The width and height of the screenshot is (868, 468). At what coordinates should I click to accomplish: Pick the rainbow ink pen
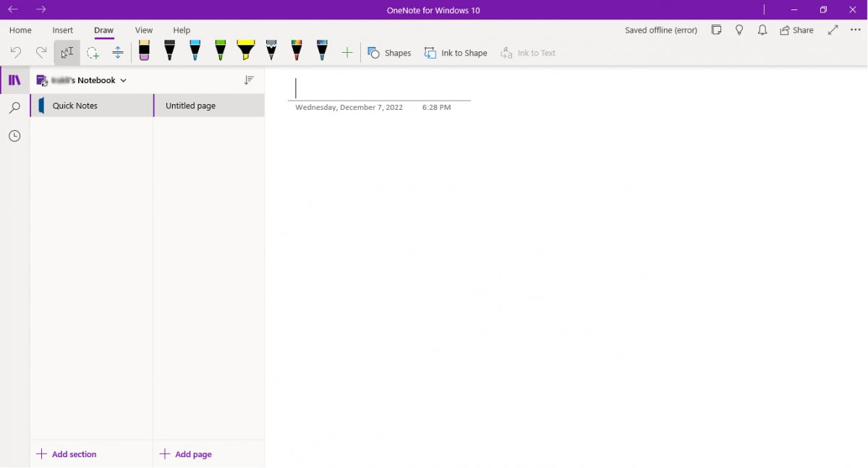[x=297, y=51]
